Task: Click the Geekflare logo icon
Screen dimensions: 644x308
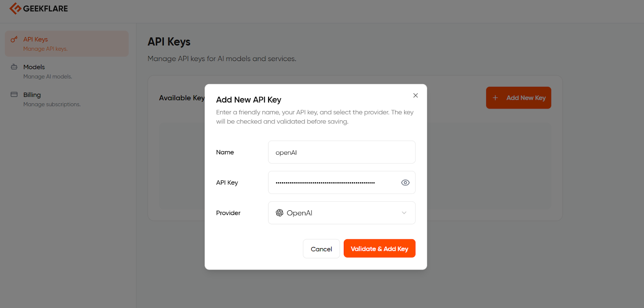Action: [x=15, y=8]
